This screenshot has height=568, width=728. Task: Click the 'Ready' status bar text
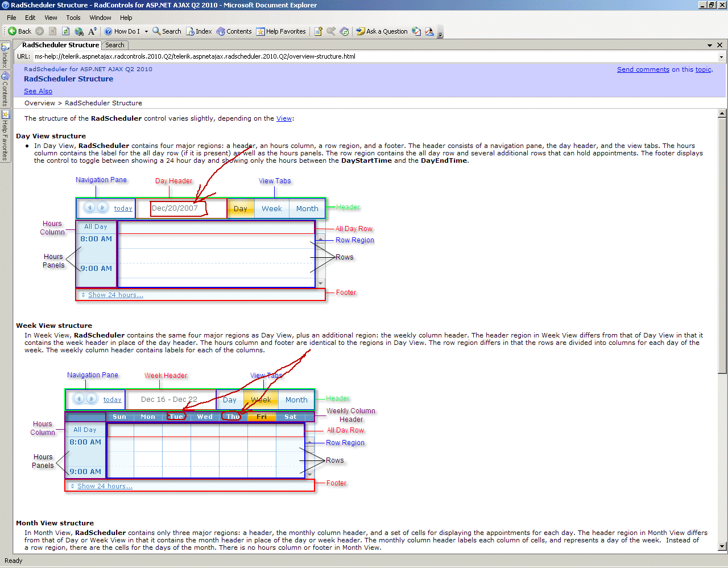[x=14, y=561]
